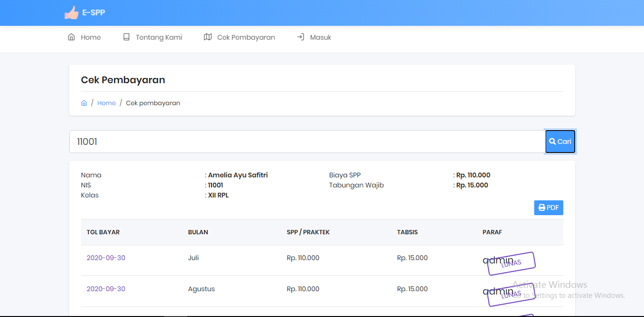Click the TGL BAYAR column header
This screenshot has height=317, width=644.
pos(103,232)
